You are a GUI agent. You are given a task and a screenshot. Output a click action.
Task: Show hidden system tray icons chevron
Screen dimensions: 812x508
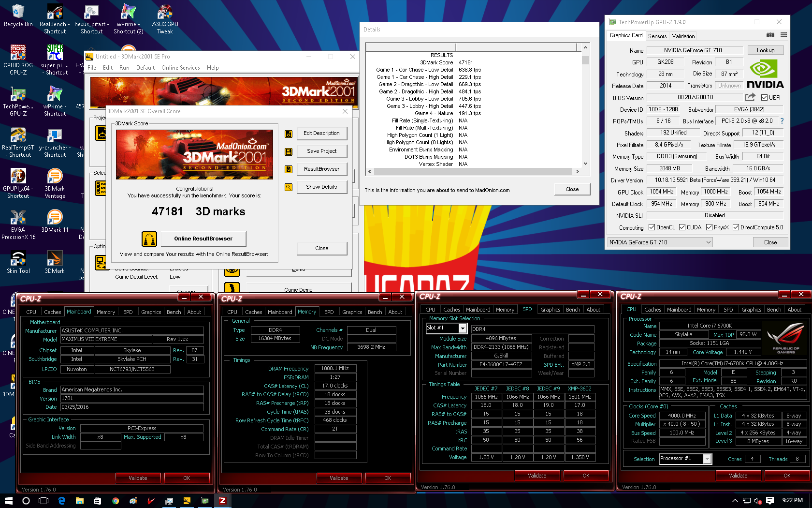(x=735, y=501)
